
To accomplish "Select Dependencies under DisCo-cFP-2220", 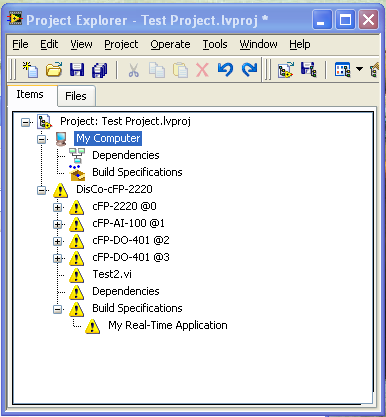I will click(x=126, y=291).
